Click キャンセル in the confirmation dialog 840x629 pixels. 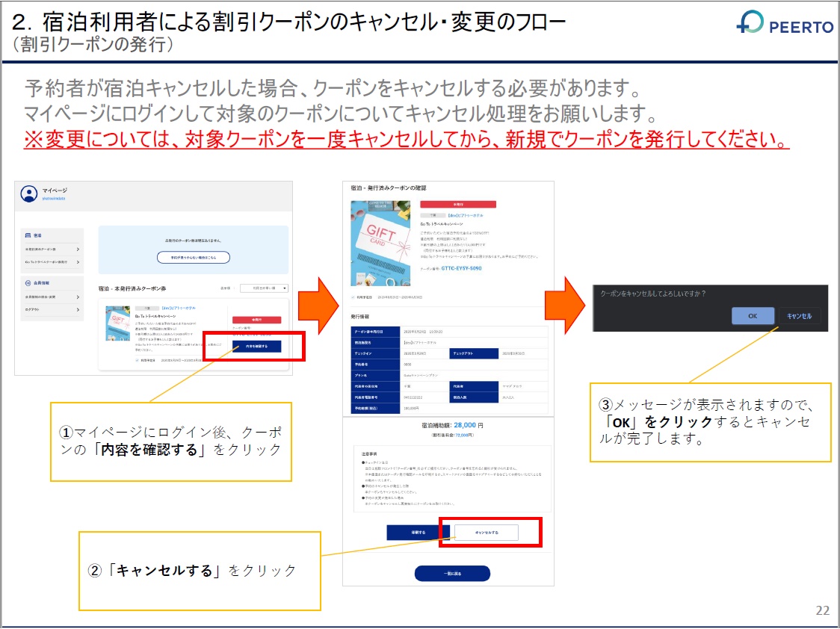(800, 316)
